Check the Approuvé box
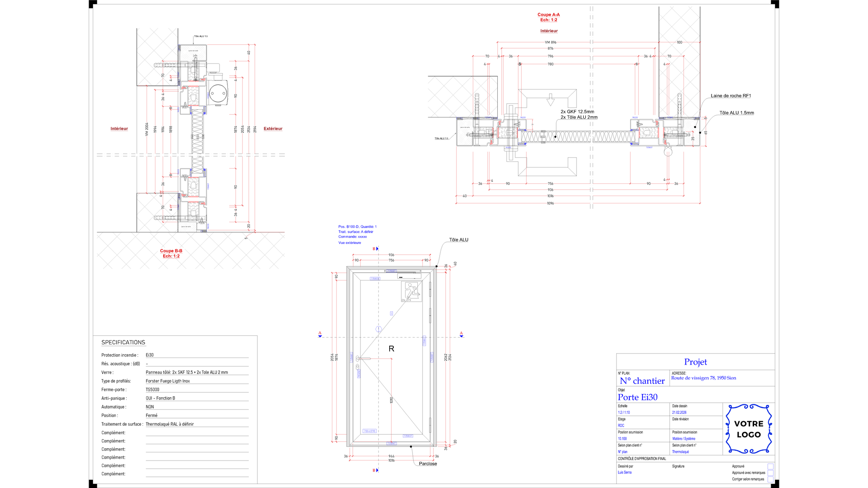The image size is (868, 488). pyautogui.click(x=770, y=466)
